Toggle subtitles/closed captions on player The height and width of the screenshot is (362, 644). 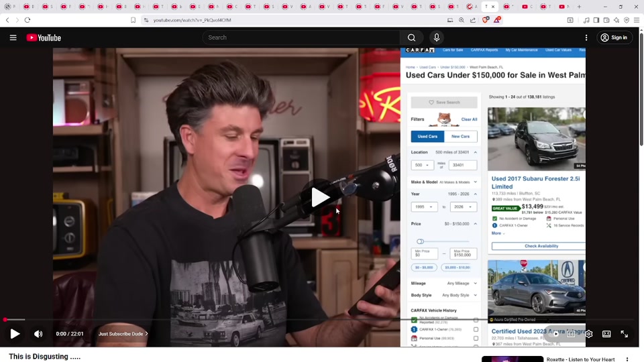[571, 334]
